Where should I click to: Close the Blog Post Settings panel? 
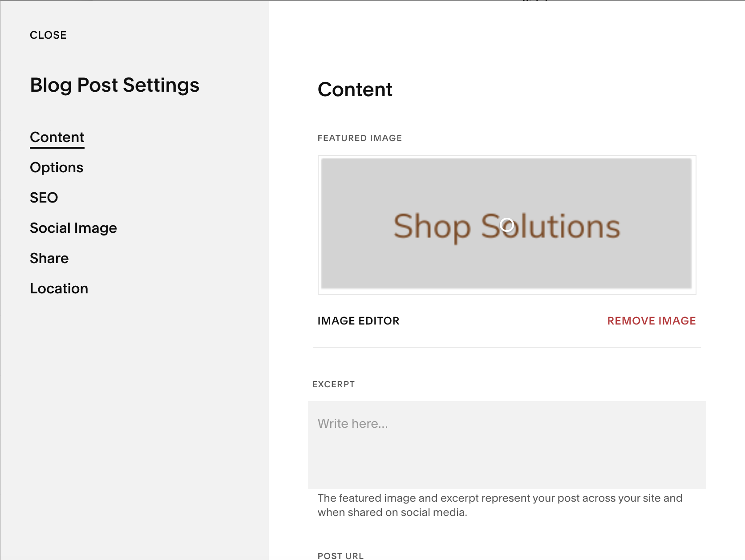tap(48, 35)
